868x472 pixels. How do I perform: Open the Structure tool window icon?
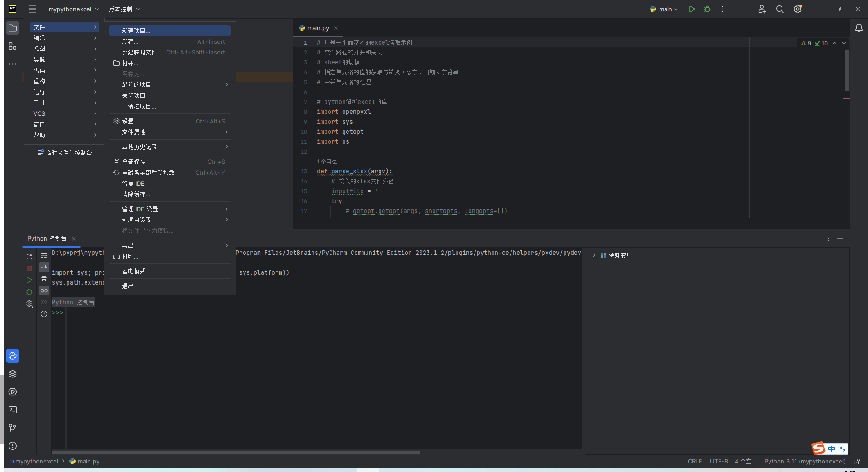tap(13, 46)
